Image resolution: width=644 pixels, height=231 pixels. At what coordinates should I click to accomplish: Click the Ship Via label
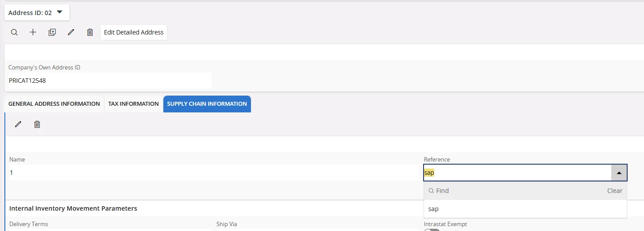click(x=227, y=224)
